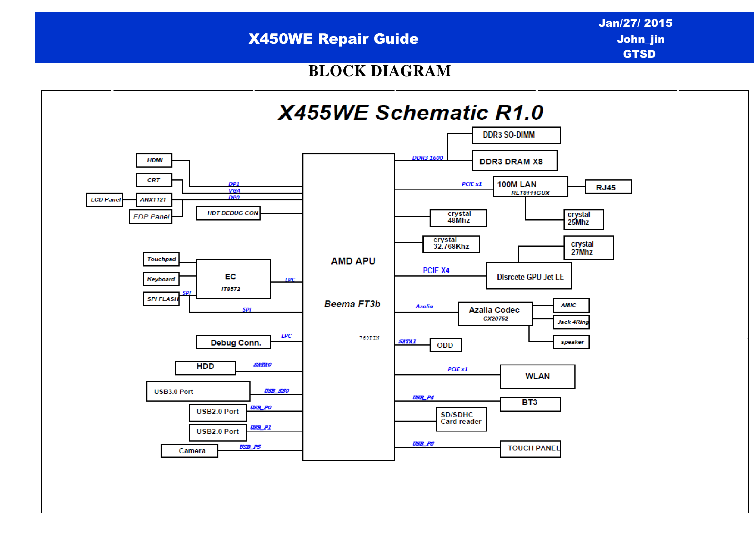Click the AMD APU label
This screenshot has height=535, width=756.
(x=353, y=261)
